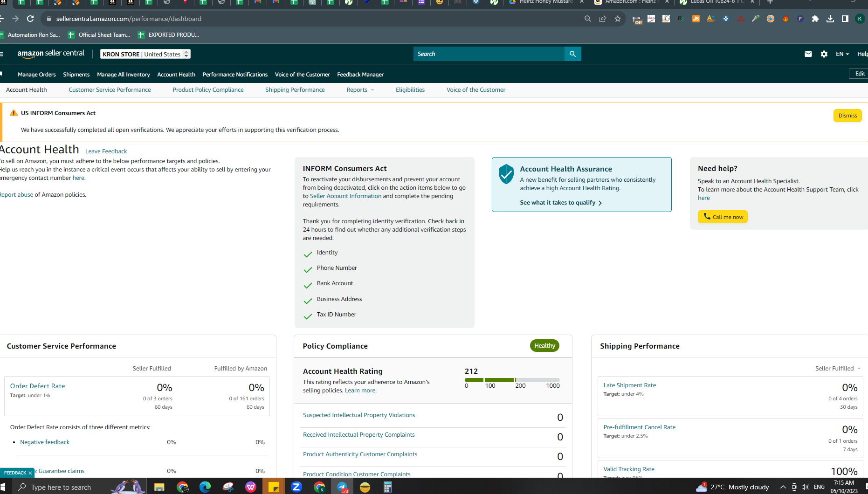
Task: Open the Late Shipment Rate link
Action: pyautogui.click(x=630, y=385)
